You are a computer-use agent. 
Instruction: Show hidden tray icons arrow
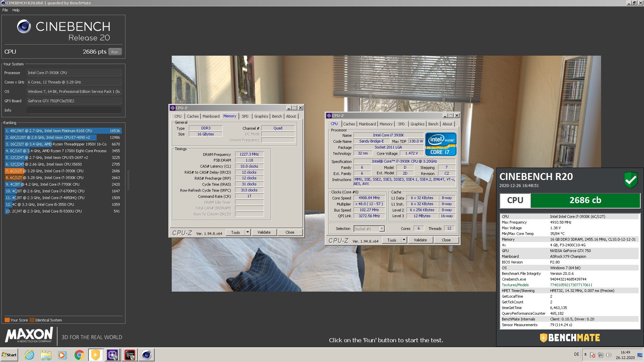point(585,355)
